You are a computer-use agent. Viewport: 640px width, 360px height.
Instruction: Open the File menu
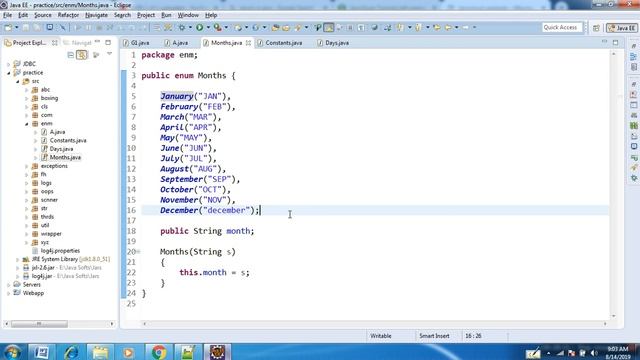pos(7,15)
